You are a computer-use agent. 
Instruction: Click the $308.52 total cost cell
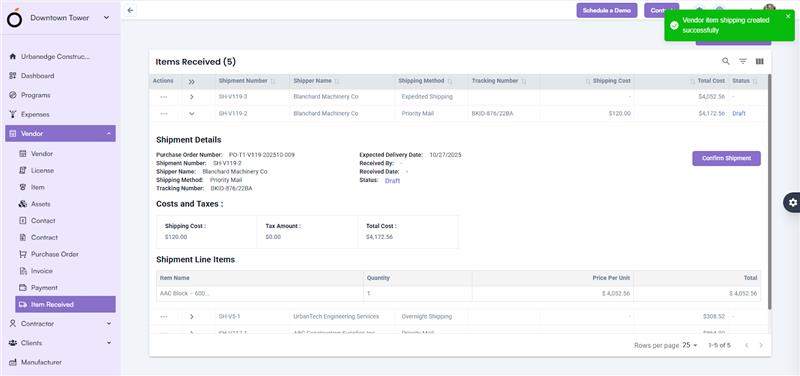click(714, 317)
